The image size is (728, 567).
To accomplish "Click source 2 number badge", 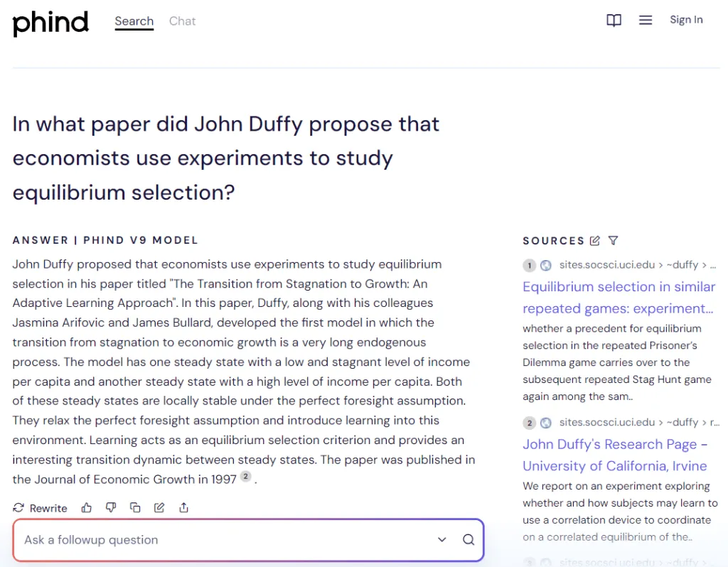I will click(x=529, y=423).
